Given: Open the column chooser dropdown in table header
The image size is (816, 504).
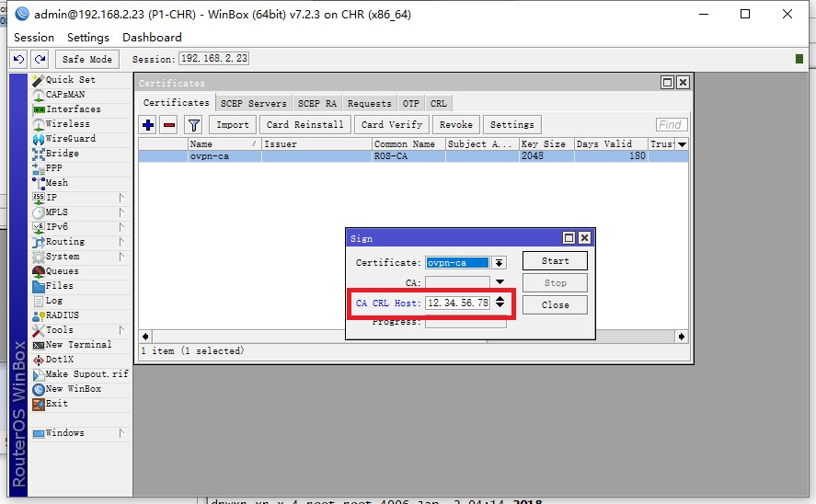Looking at the screenshot, I should pos(682,144).
